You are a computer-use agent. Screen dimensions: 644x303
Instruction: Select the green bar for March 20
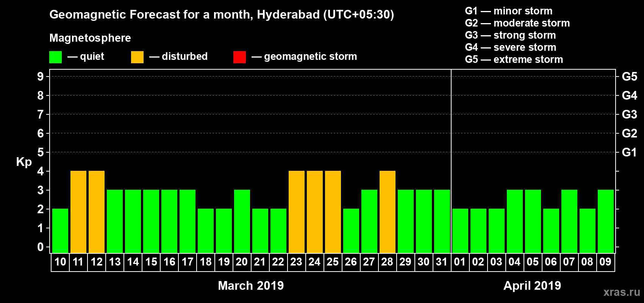pyautogui.click(x=242, y=221)
